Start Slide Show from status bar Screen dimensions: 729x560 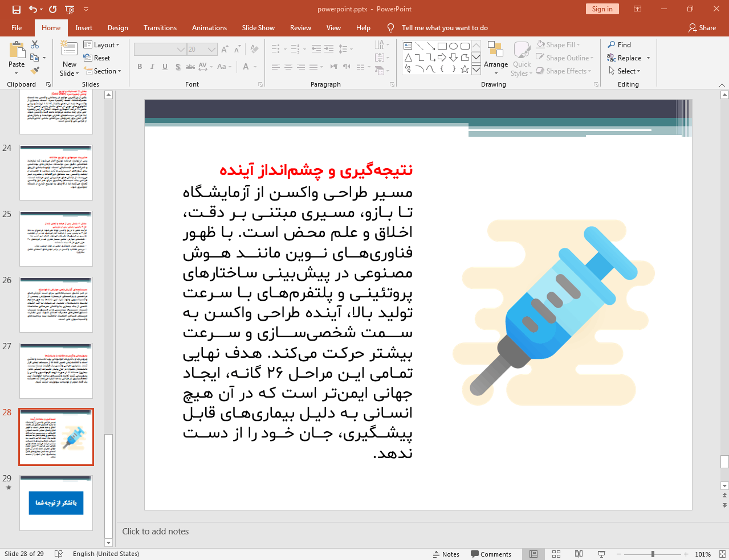point(601,554)
